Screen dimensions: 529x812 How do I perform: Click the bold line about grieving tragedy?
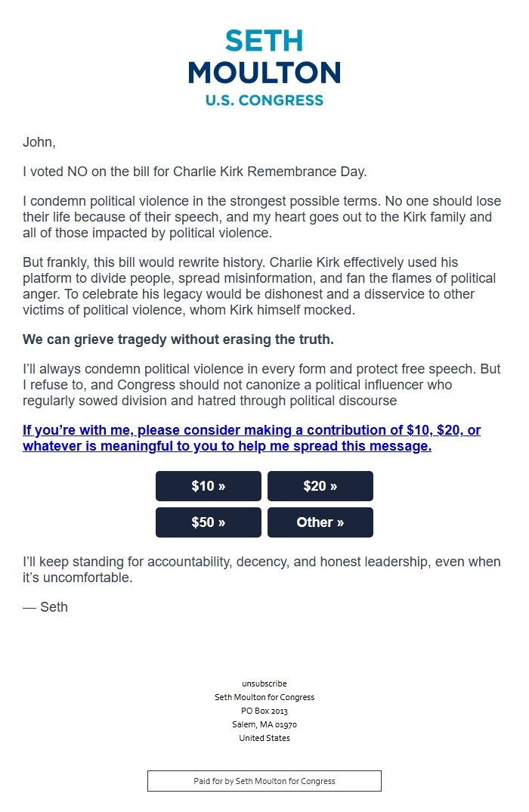click(x=178, y=339)
